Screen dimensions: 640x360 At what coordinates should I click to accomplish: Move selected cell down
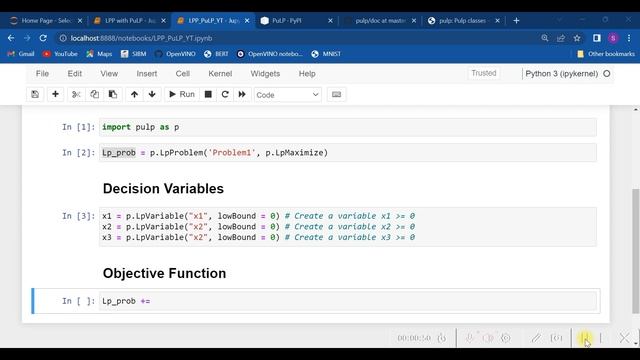[152, 95]
